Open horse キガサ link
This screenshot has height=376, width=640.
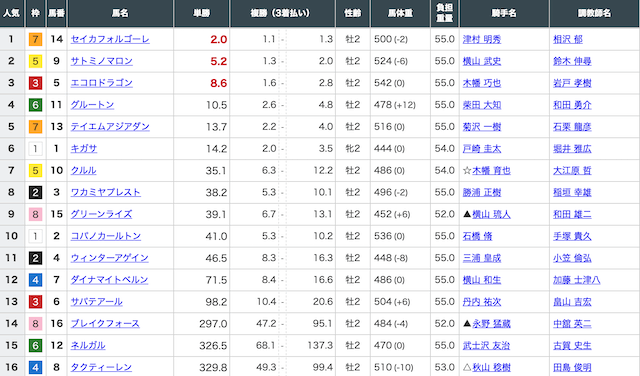pos(84,149)
